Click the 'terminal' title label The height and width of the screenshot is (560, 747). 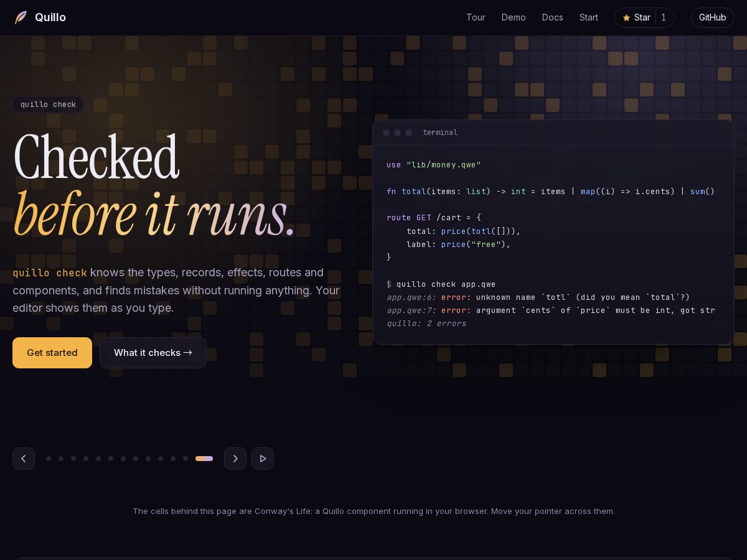point(440,133)
